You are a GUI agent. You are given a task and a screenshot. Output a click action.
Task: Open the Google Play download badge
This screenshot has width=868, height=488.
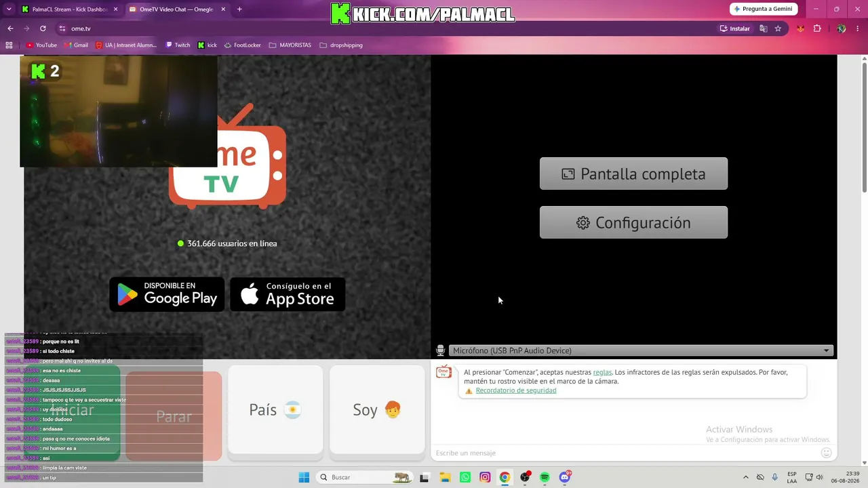(167, 294)
